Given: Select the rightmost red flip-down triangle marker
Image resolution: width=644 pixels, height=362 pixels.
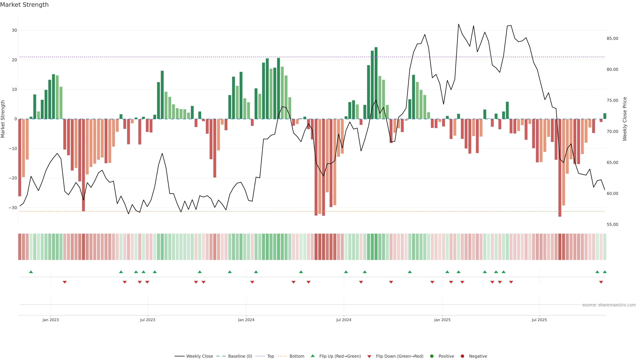Looking at the screenshot, I should [x=601, y=282].
